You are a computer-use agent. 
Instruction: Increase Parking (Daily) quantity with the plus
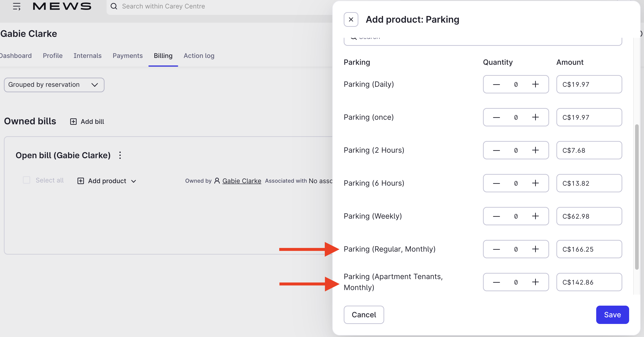click(535, 84)
